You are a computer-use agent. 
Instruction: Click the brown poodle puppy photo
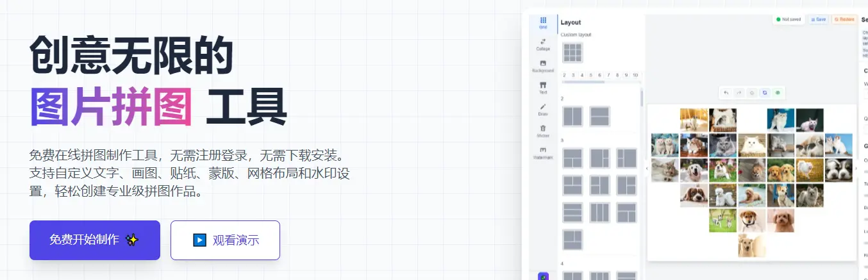click(781, 220)
